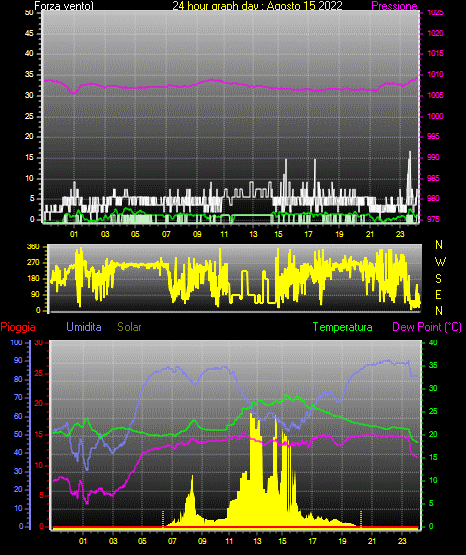Click the Pioggia legend label
This screenshot has width=466, height=555.
point(18,327)
